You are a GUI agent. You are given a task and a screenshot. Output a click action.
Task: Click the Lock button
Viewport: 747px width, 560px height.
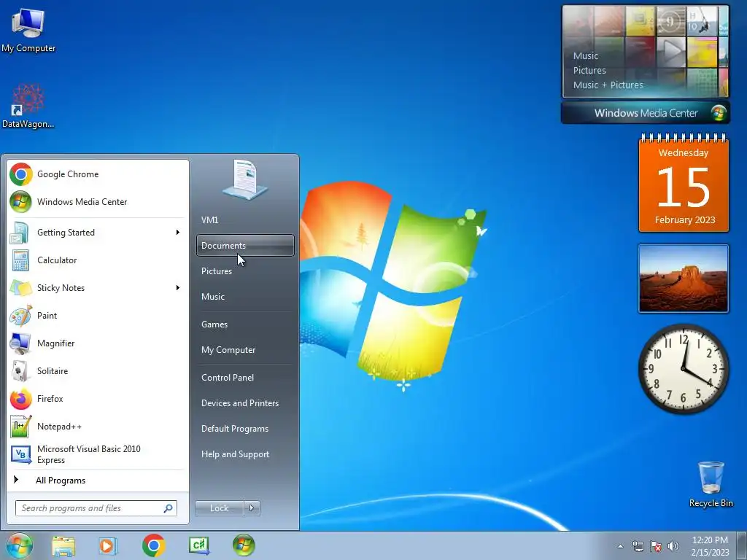coord(220,508)
